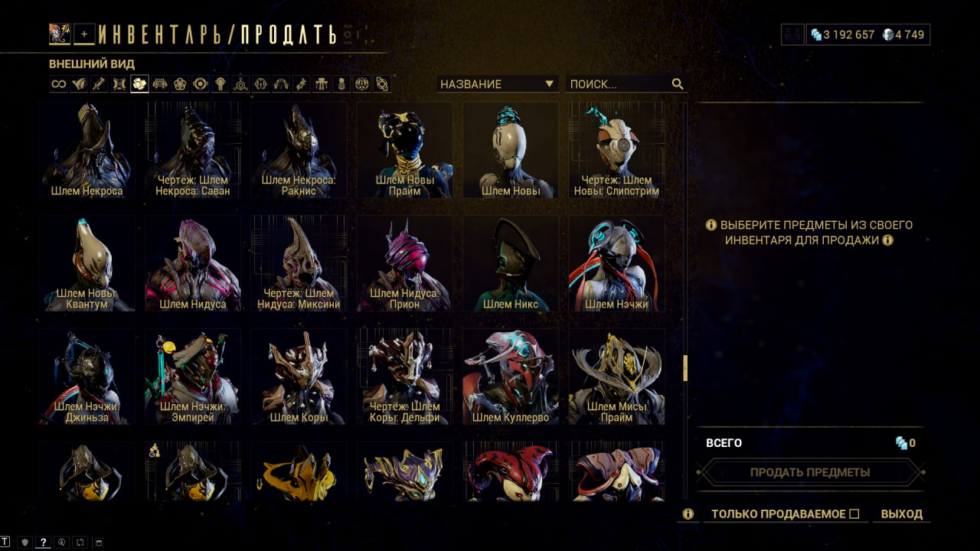Click the search magnifier icon
Viewport: 980px width, 551px height.
pos(678,84)
